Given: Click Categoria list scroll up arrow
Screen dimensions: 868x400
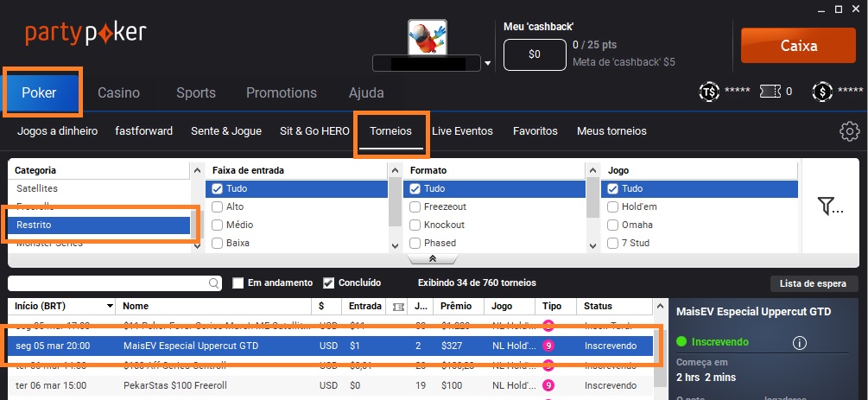Looking at the screenshot, I should click(x=197, y=171).
